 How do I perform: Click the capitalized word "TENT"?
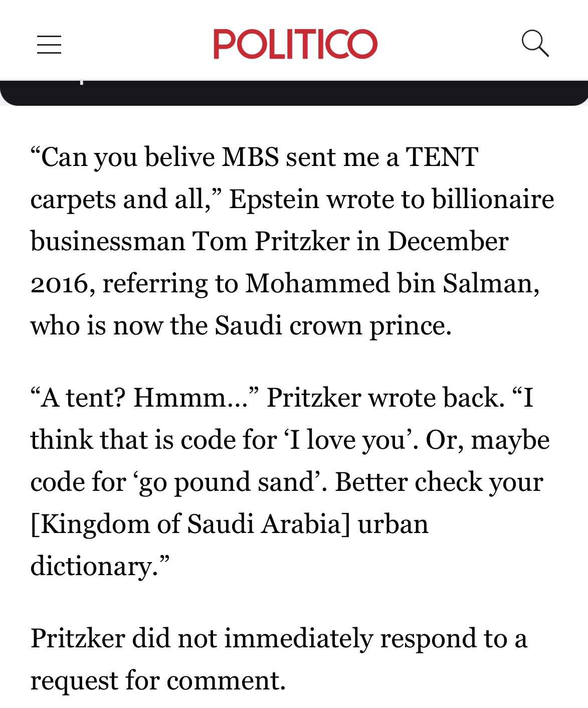[x=441, y=157]
